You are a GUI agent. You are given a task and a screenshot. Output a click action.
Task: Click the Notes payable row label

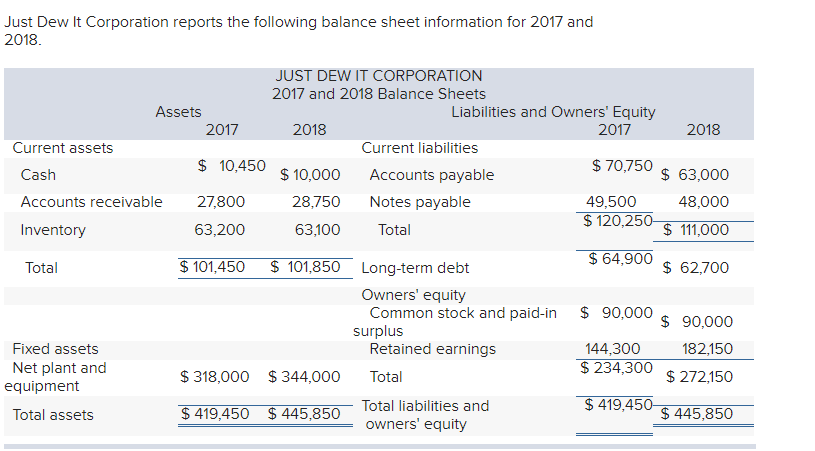tap(419, 202)
